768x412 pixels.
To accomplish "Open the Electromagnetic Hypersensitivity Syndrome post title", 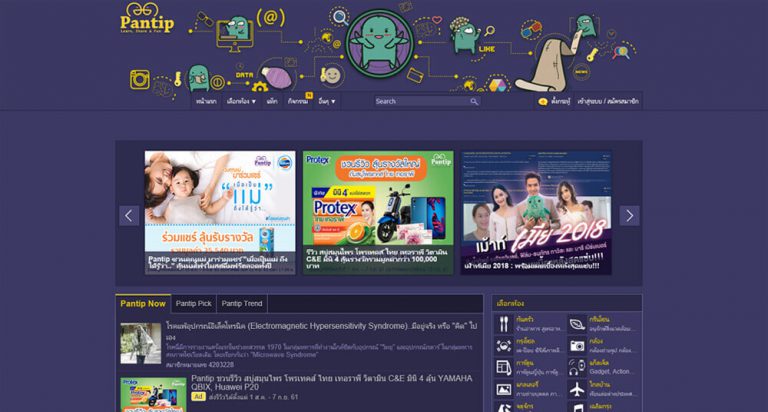I will pos(321,331).
